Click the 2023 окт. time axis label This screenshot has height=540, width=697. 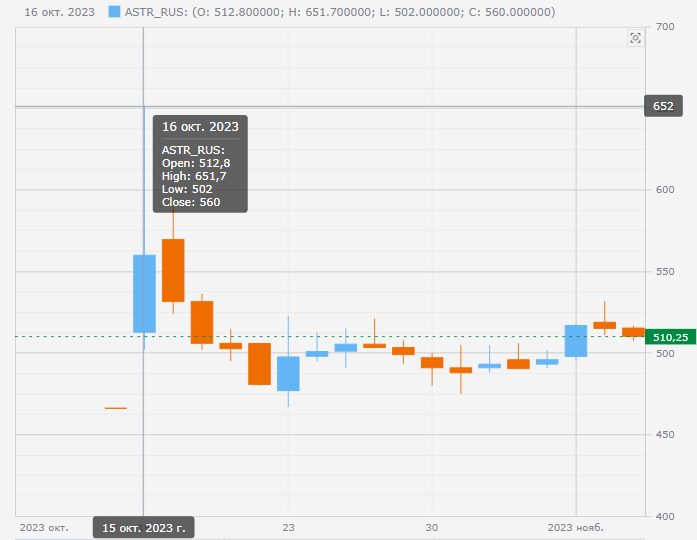[x=44, y=526]
